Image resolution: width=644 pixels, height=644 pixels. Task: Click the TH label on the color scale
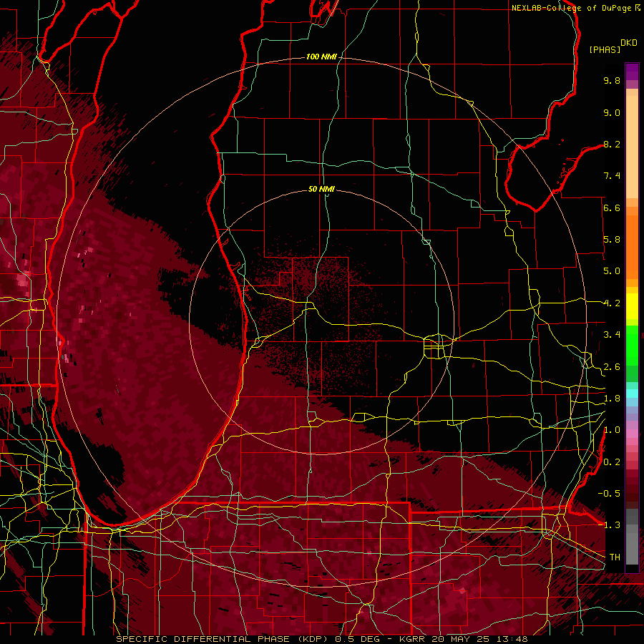click(x=615, y=557)
